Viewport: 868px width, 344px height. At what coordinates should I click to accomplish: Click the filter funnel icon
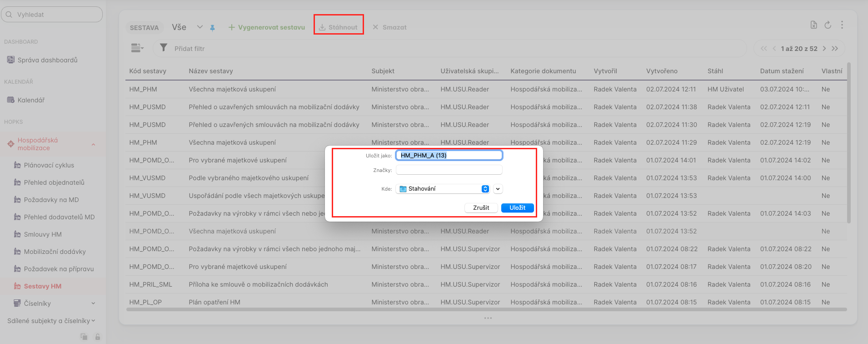click(164, 48)
